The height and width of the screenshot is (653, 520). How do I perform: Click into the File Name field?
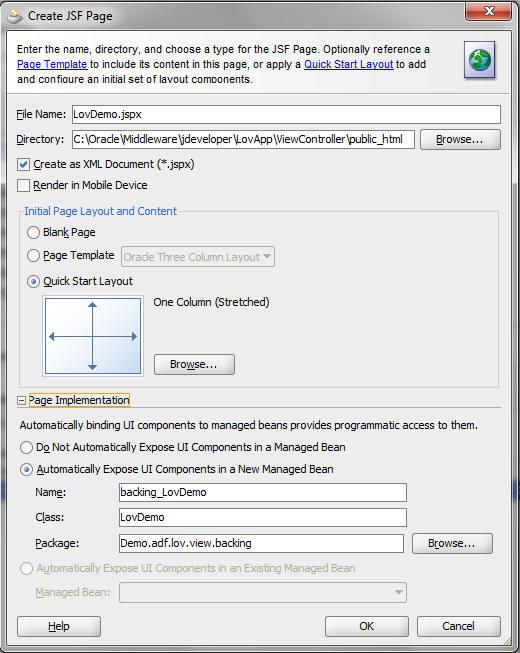[x=286, y=114]
